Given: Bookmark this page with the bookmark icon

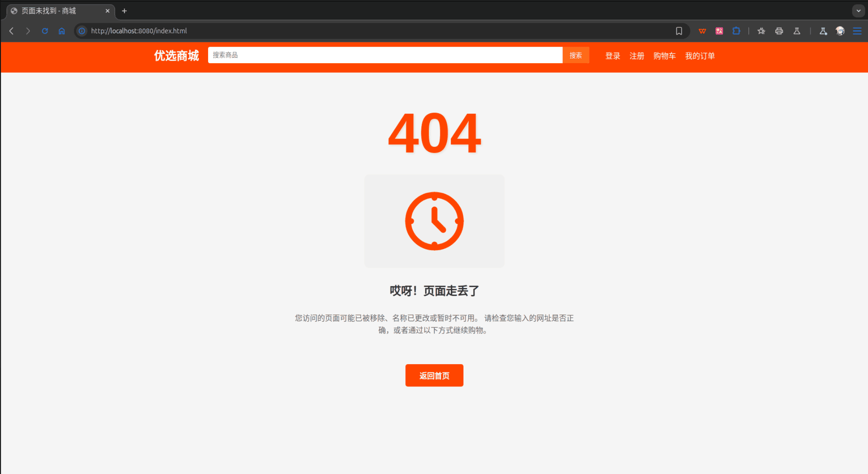Looking at the screenshot, I should (x=679, y=31).
